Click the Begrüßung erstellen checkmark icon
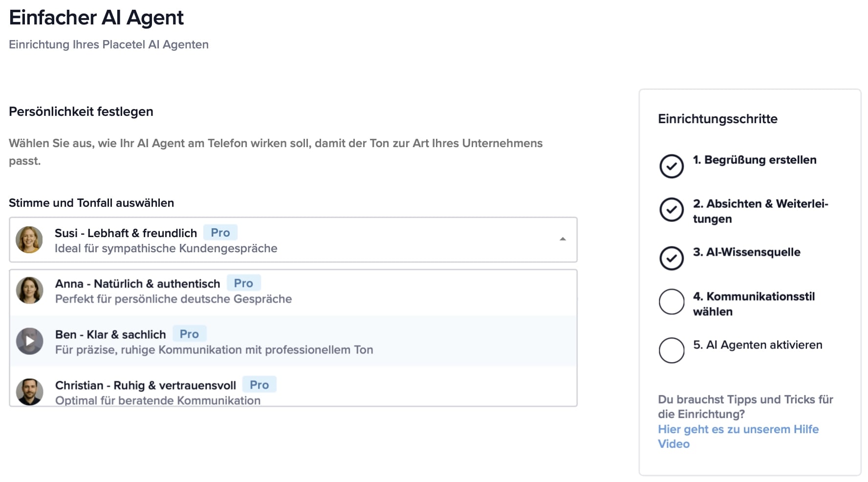 [672, 166]
